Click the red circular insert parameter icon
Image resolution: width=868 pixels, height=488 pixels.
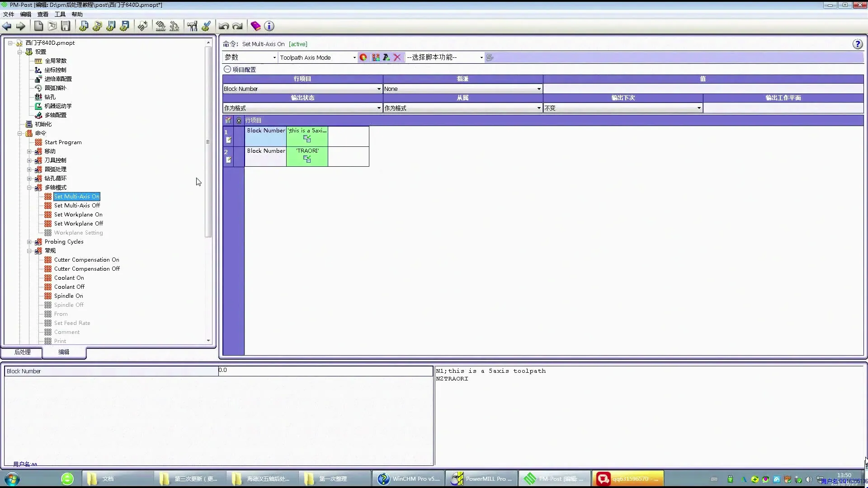[363, 57]
